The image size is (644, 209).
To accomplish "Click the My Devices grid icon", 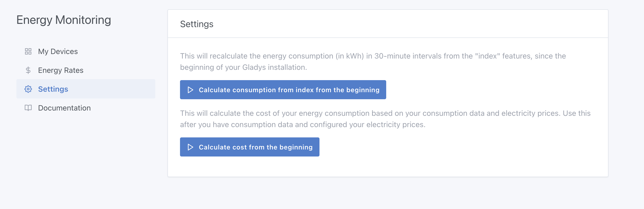I will 28,51.
